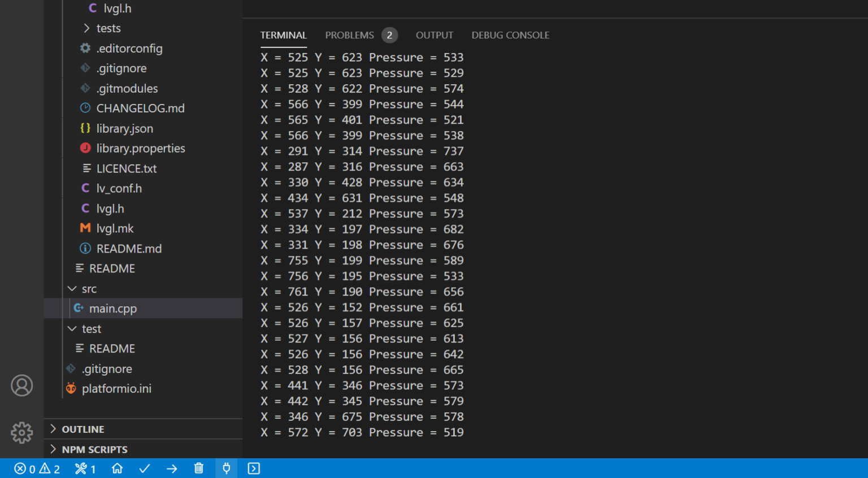The image size is (868, 478).
Task: Open the PlatformIO new terminal icon
Action: [x=254, y=468]
